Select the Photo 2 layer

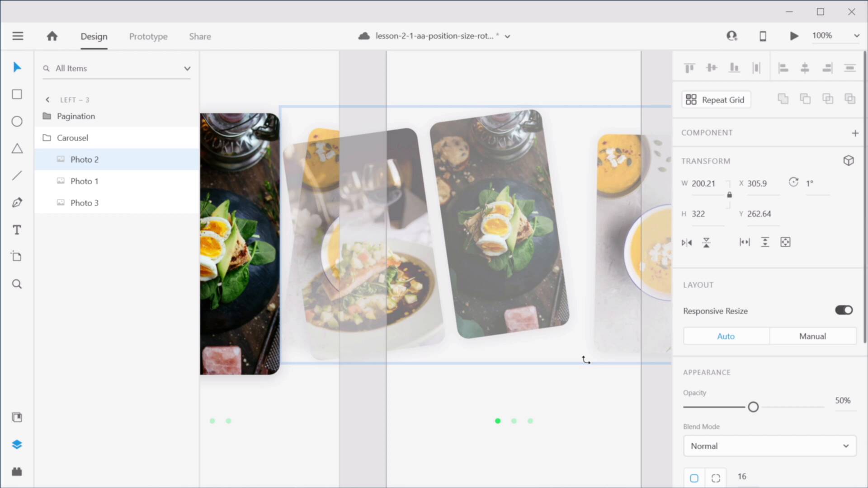pyautogui.click(x=117, y=160)
